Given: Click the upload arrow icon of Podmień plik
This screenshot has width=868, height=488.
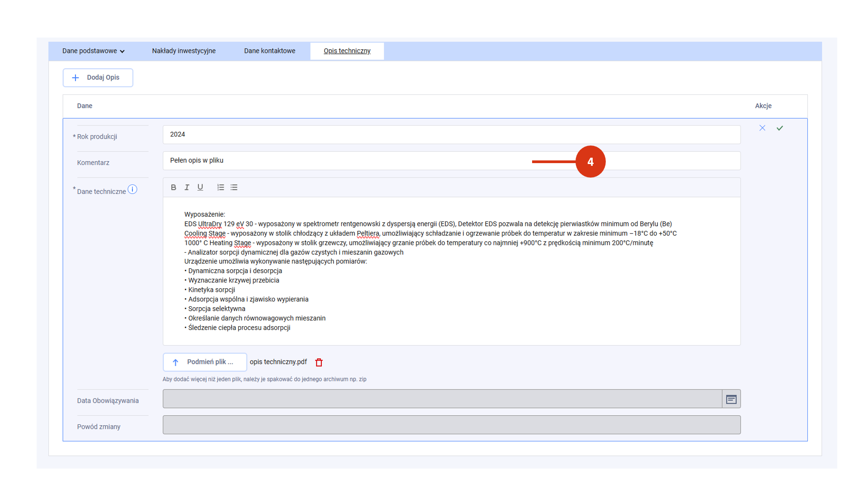Looking at the screenshot, I should click(175, 362).
